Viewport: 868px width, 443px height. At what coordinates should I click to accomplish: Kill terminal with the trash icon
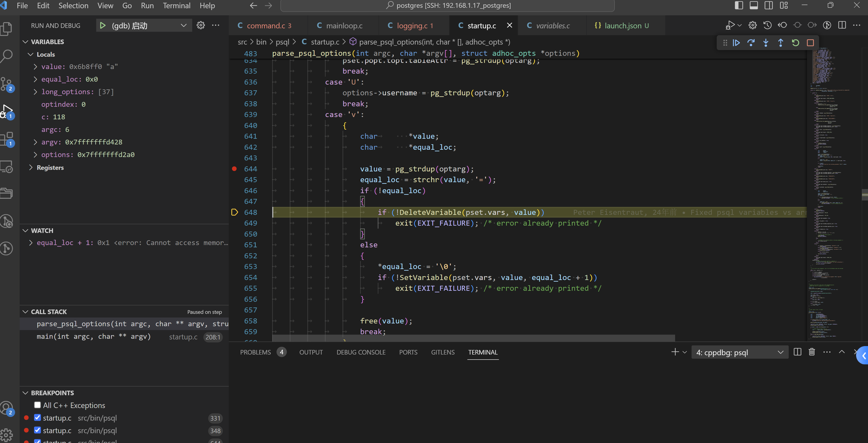(812, 352)
